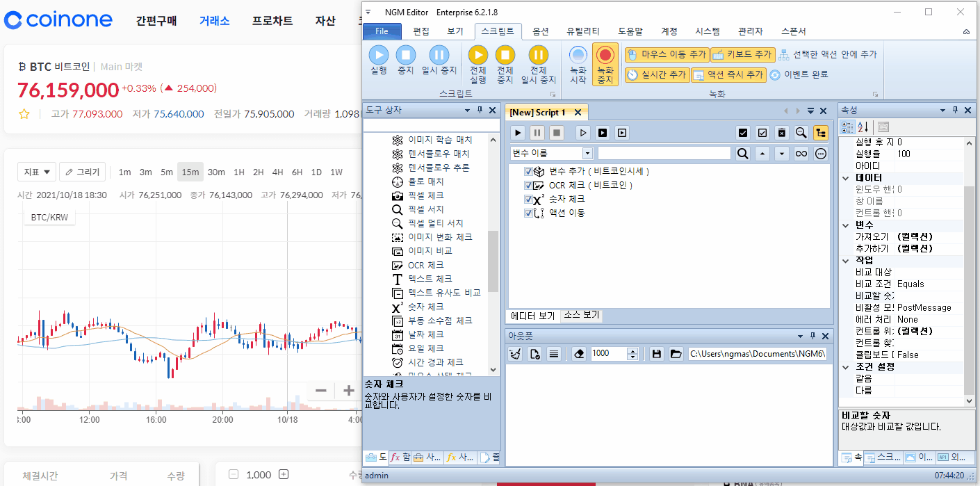Click the lines wrap icon in Output toolbar
This screenshot has height=486, width=980.
coord(554,354)
